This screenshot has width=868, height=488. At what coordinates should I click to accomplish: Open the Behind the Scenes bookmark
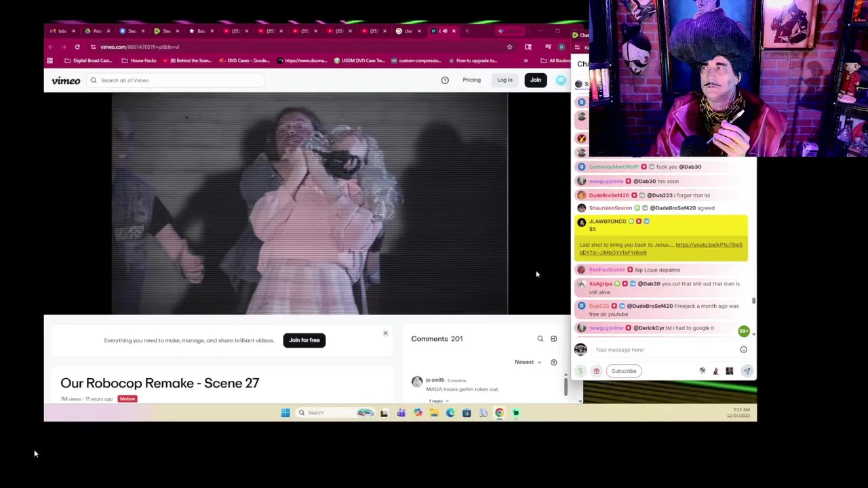[186, 60]
